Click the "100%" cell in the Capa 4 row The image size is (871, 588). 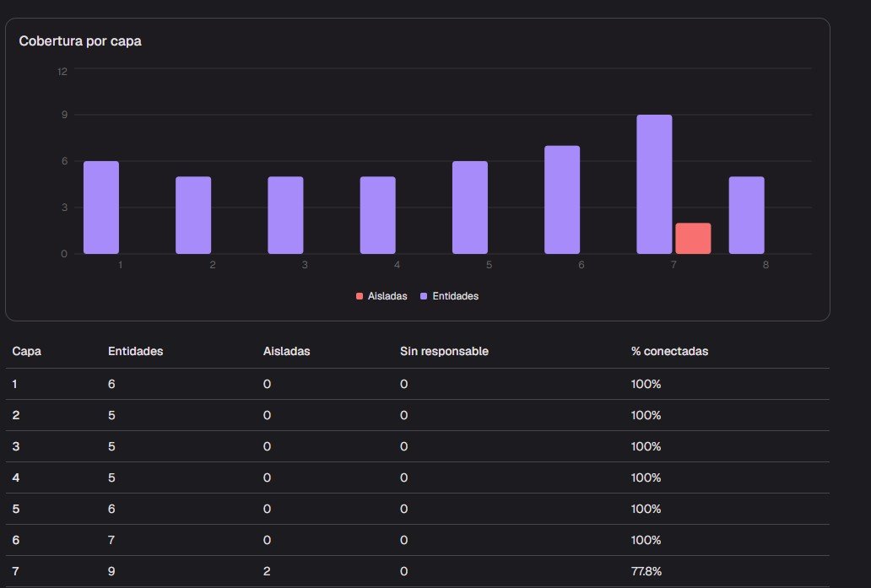(646, 477)
